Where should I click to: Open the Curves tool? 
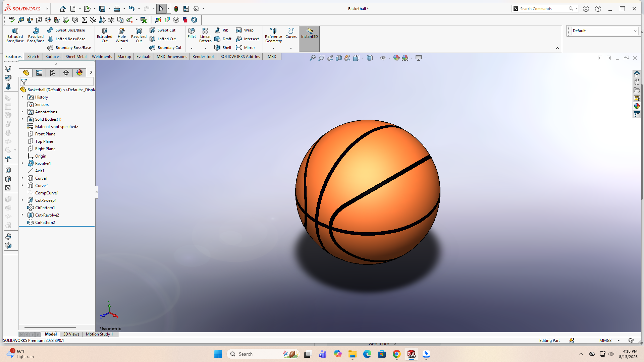[x=291, y=33]
